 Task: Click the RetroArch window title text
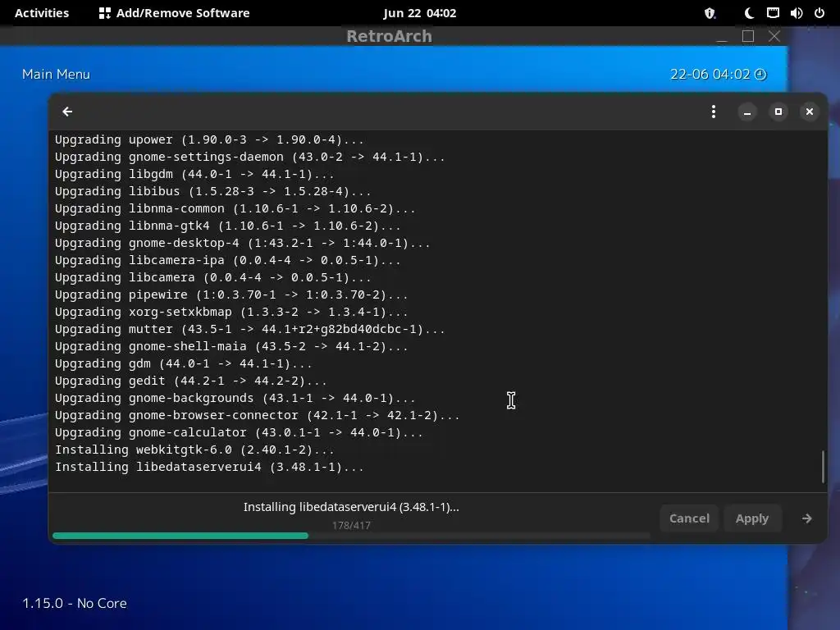389,36
